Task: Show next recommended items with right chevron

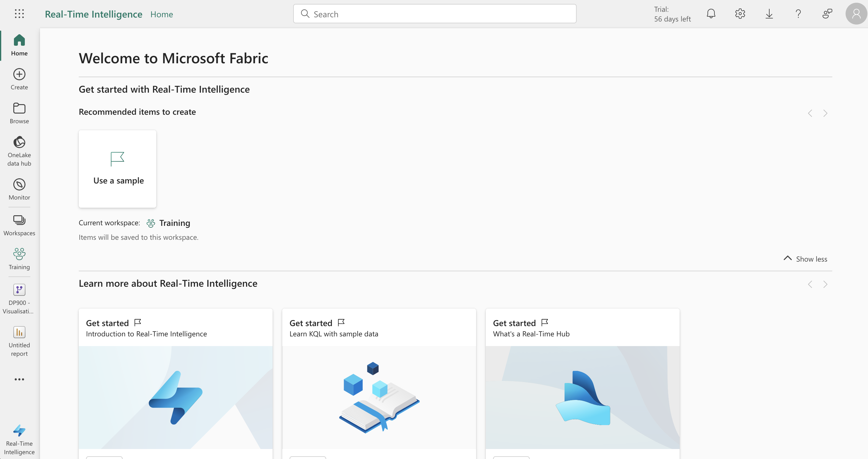Action: [x=825, y=113]
